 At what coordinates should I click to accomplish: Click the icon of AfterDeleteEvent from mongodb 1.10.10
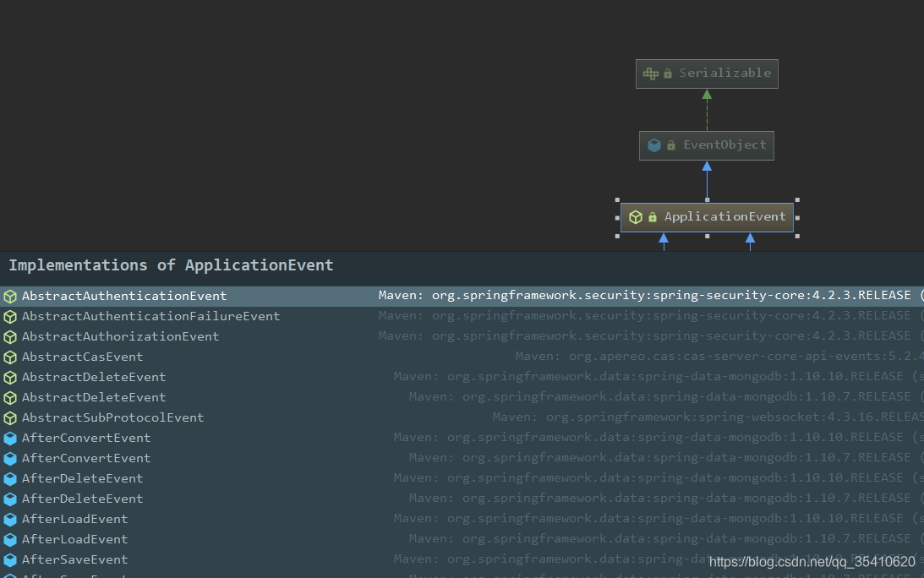10,479
